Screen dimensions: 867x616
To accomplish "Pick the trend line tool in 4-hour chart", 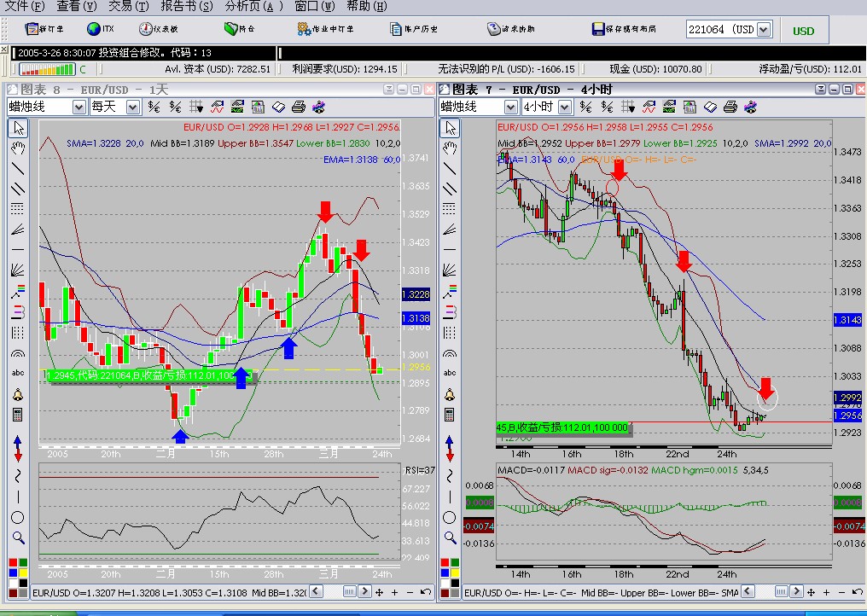I will pyautogui.click(x=449, y=168).
